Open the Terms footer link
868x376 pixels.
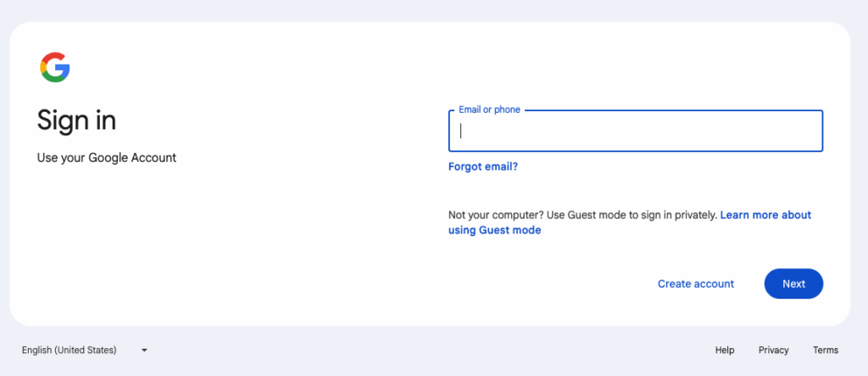826,350
